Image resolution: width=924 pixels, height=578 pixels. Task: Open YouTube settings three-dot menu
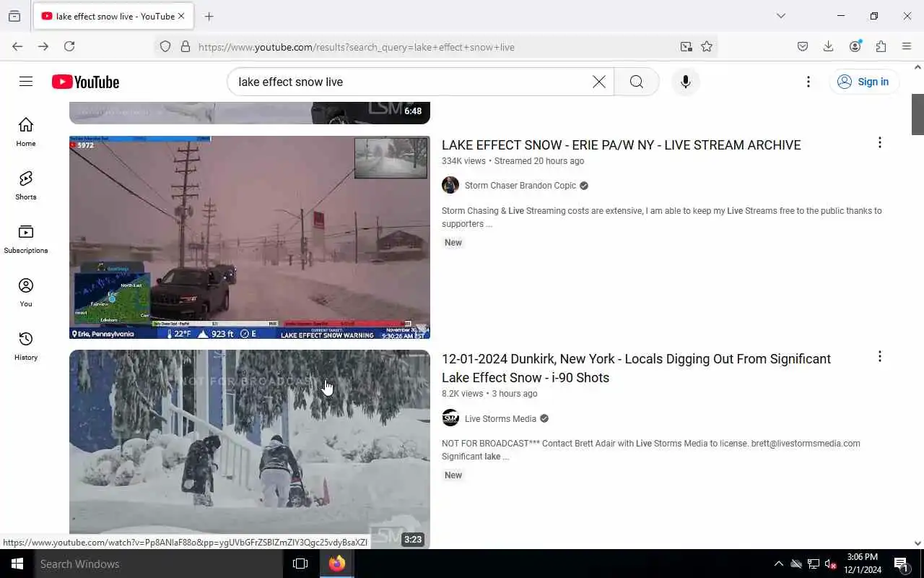pos(808,82)
